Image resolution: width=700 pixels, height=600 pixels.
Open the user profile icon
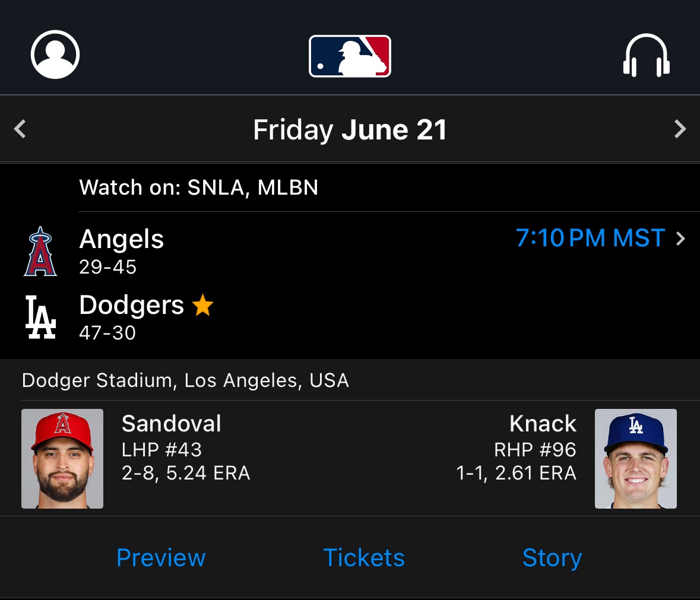[x=55, y=55]
